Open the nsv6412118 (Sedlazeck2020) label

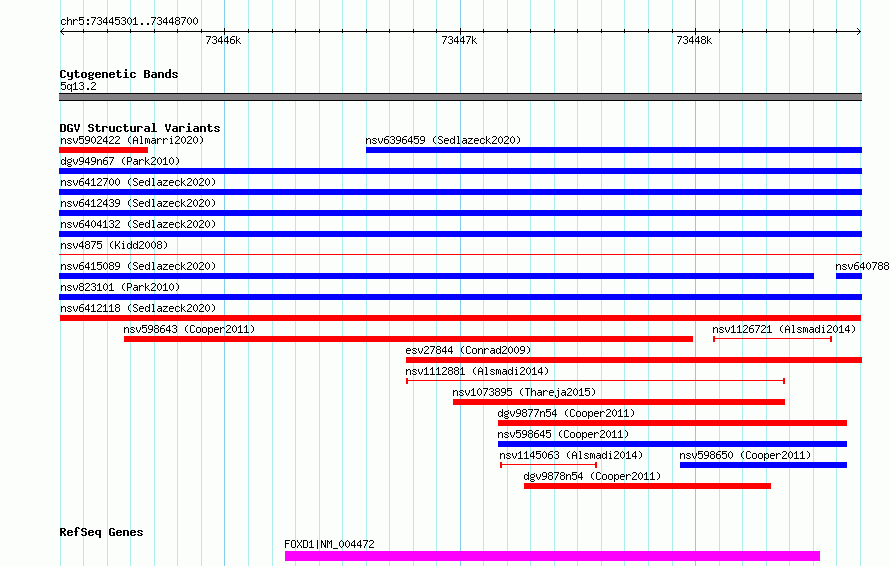click(138, 308)
